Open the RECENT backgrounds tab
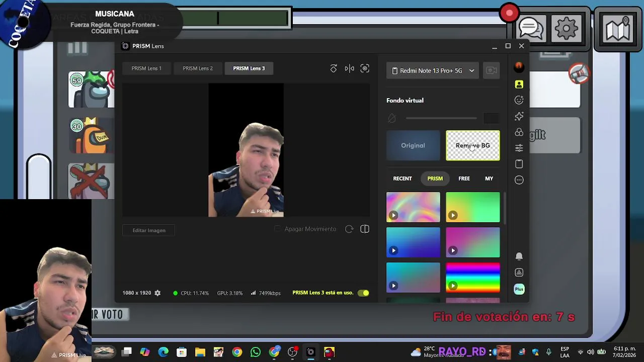 click(403, 178)
